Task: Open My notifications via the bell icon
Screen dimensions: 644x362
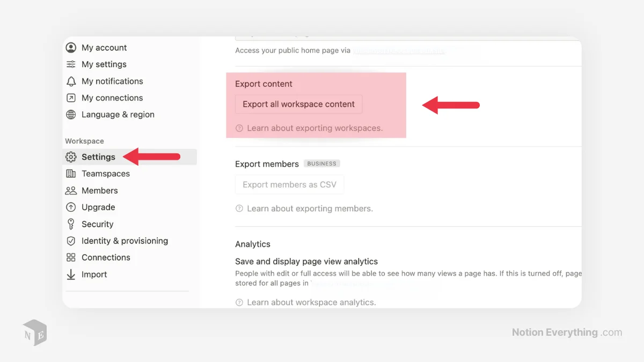Action: (x=71, y=81)
